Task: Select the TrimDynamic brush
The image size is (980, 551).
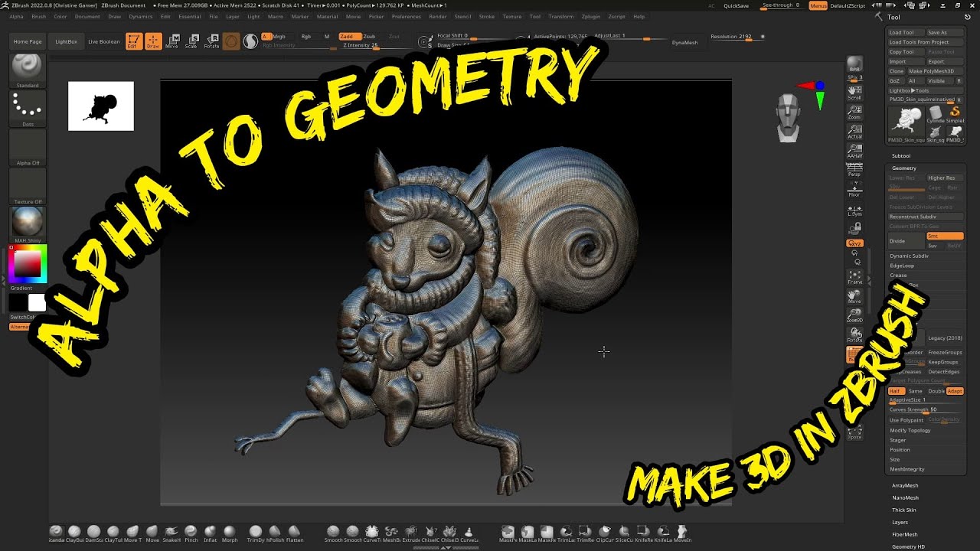Action: (256, 533)
